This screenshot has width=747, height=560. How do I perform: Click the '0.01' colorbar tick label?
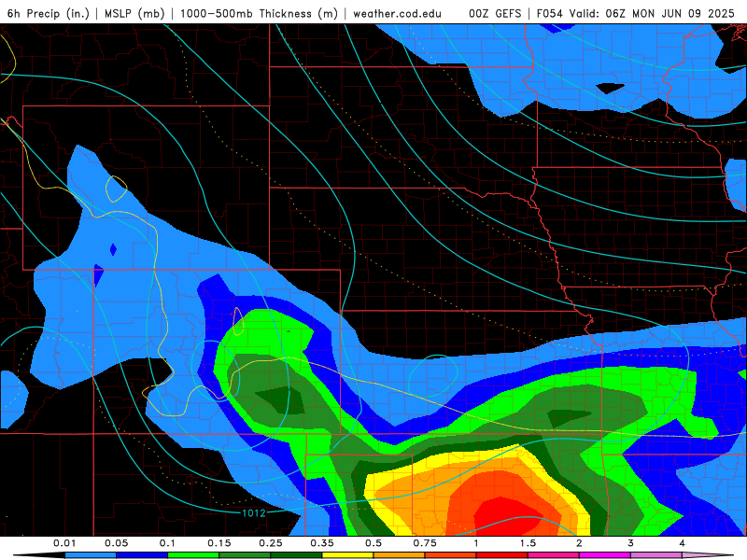(64, 543)
